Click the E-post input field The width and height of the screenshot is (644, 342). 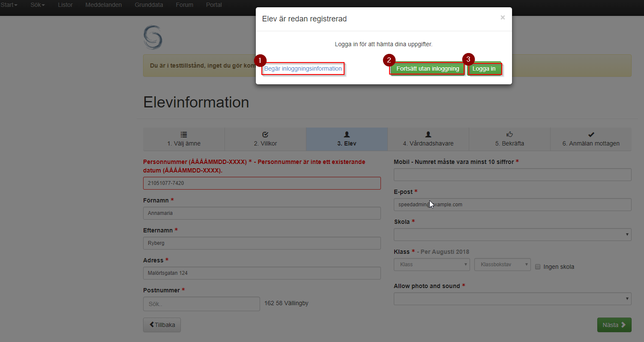click(512, 205)
